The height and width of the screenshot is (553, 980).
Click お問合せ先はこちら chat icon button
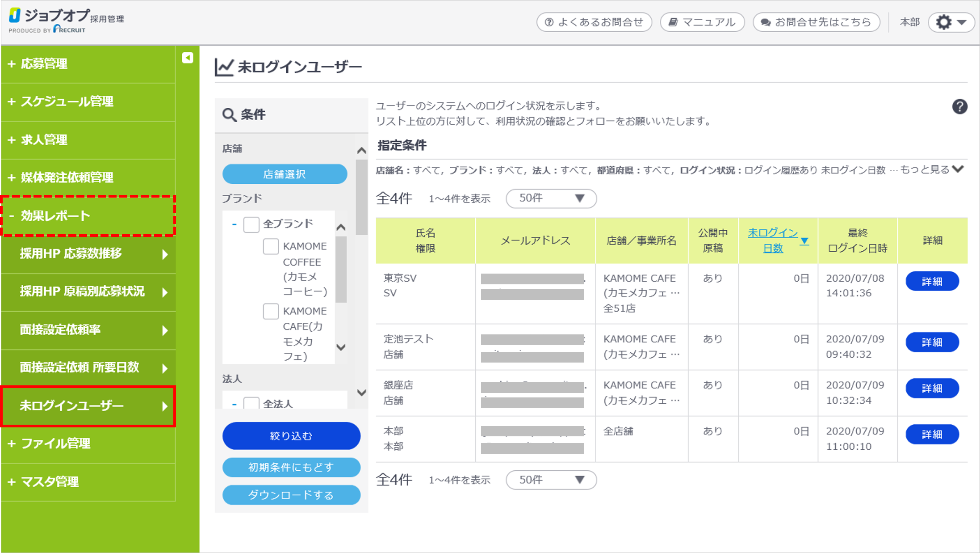point(816,22)
